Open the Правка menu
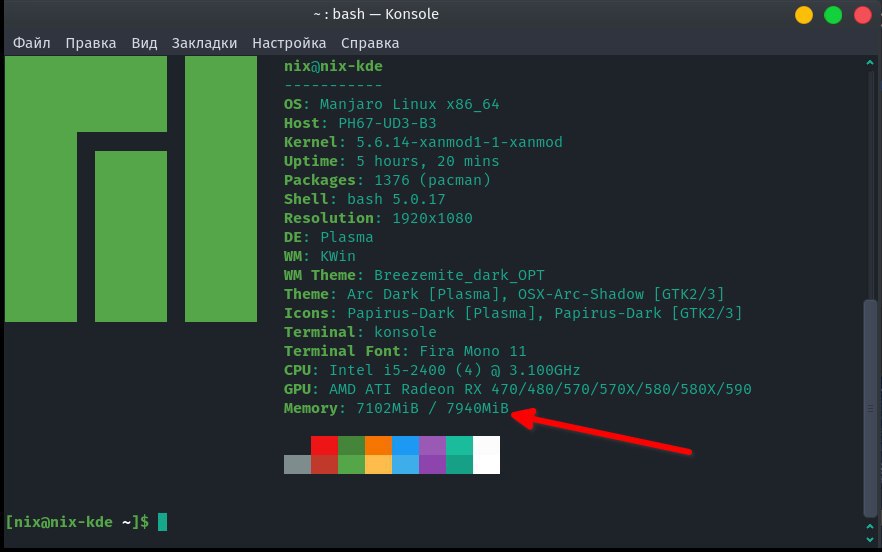This screenshot has width=882, height=552. point(91,43)
